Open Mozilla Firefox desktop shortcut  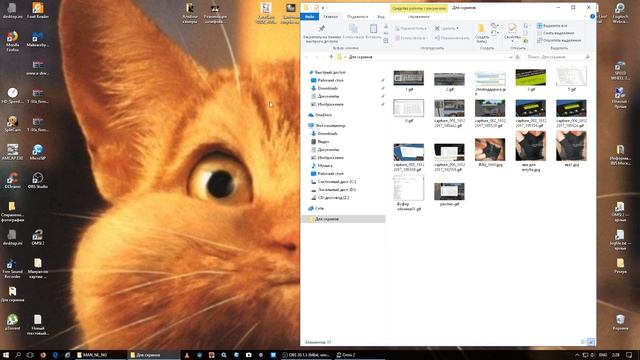(13, 41)
